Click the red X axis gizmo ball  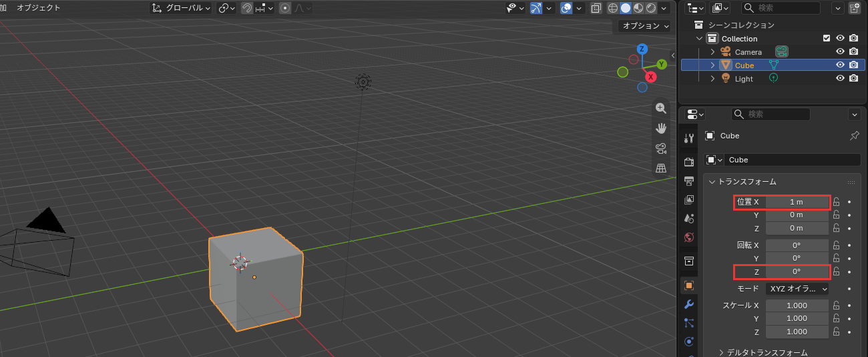pyautogui.click(x=650, y=77)
